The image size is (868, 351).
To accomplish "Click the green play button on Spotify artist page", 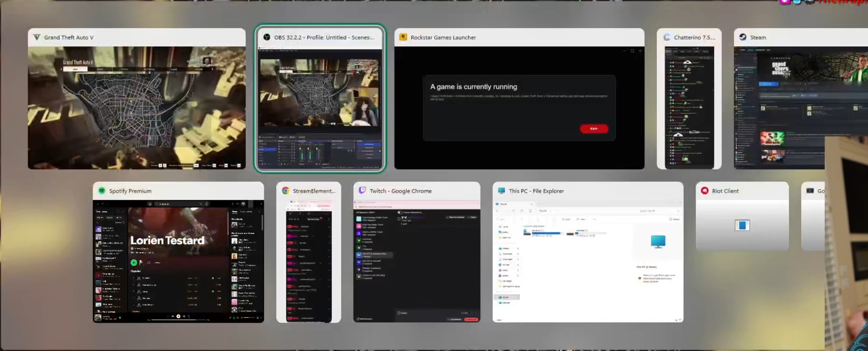I will [134, 262].
